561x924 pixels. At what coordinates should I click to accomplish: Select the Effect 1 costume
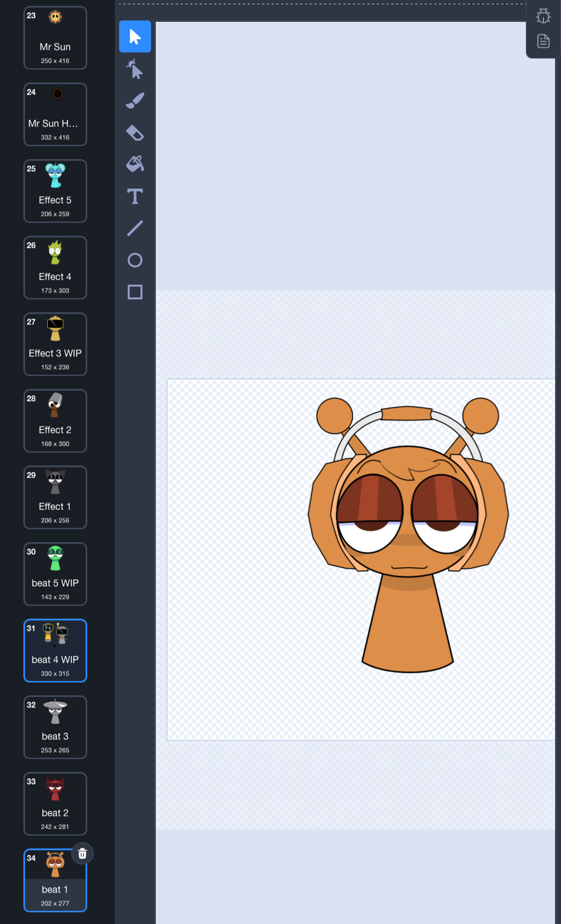(x=55, y=497)
